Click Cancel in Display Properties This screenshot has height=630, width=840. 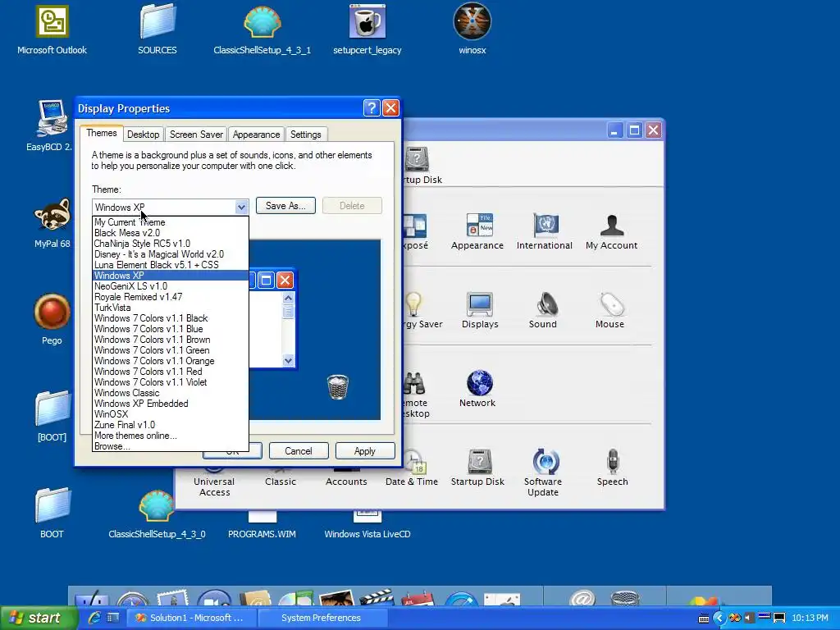(299, 451)
